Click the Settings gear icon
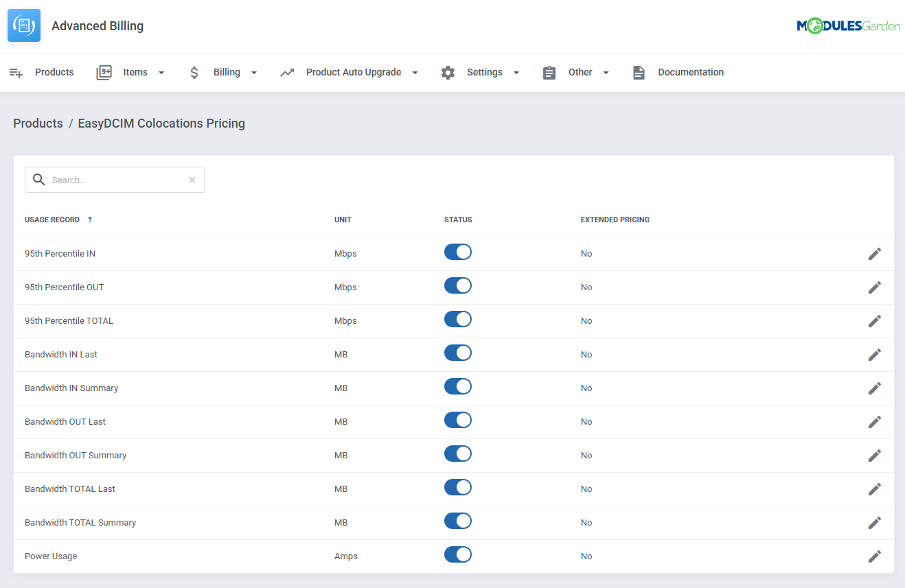The width and height of the screenshot is (905, 588). 448,71
